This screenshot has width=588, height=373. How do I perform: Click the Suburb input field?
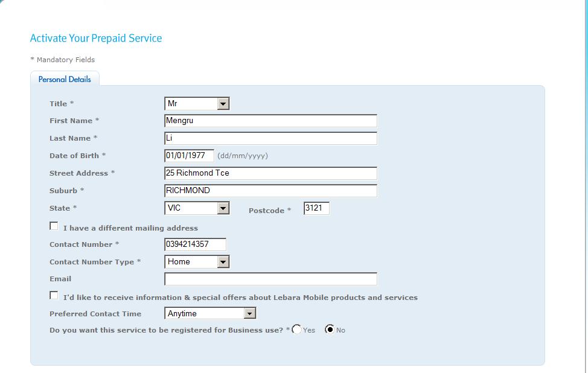tap(270, 191)
